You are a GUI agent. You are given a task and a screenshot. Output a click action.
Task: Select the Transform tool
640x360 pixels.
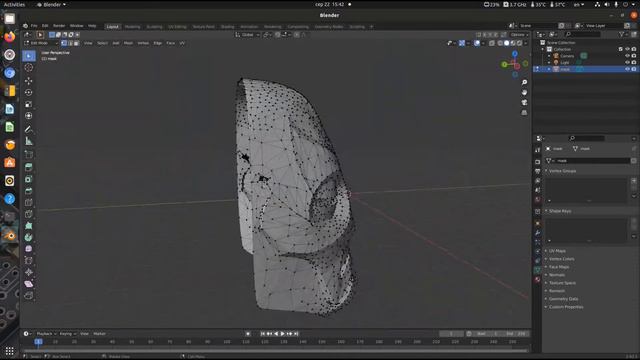(x=29, y=116)
